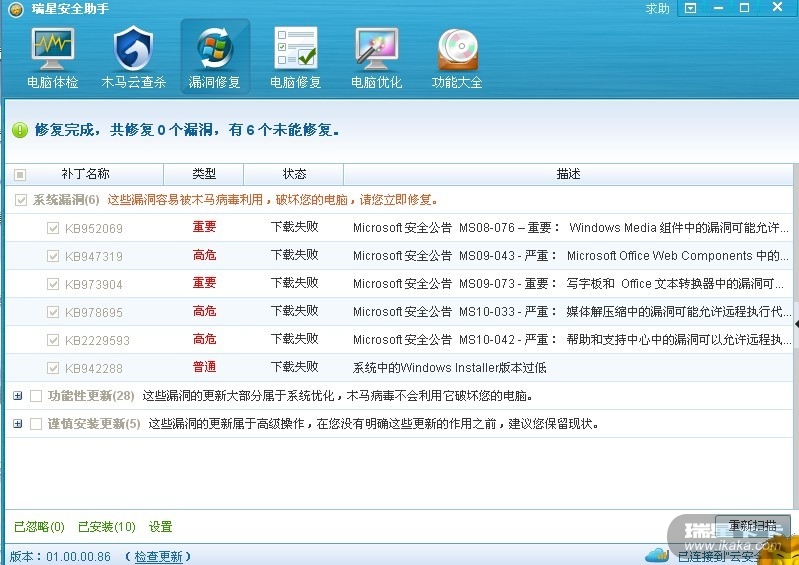This screenshot has width=799, height=565.
Task: Click the 状态 column header
Action: (x=294, y=174)
